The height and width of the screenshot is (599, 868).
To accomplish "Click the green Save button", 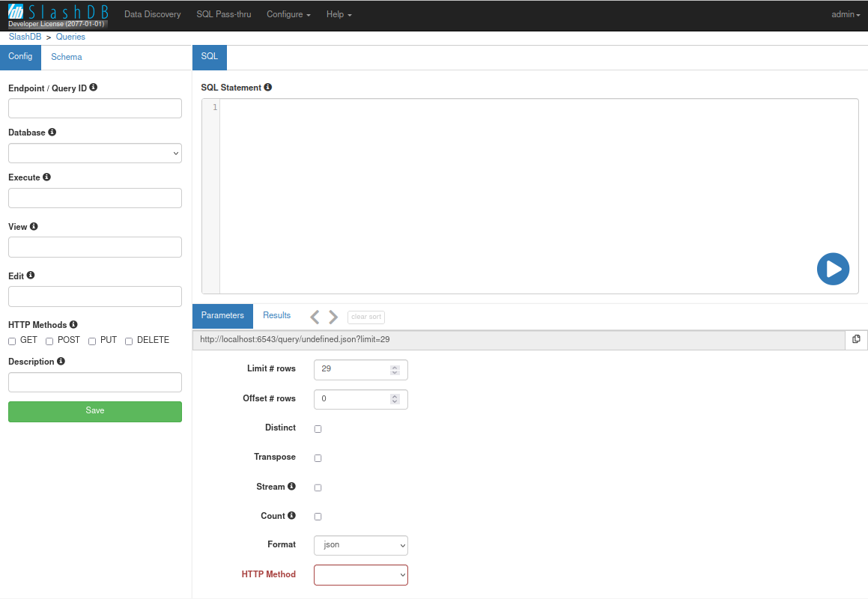I will pos(94,411).
